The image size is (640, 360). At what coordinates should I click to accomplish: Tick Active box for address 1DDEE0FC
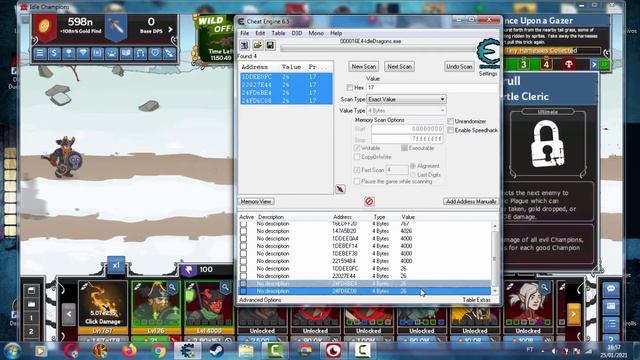click(x=244, y=269)
